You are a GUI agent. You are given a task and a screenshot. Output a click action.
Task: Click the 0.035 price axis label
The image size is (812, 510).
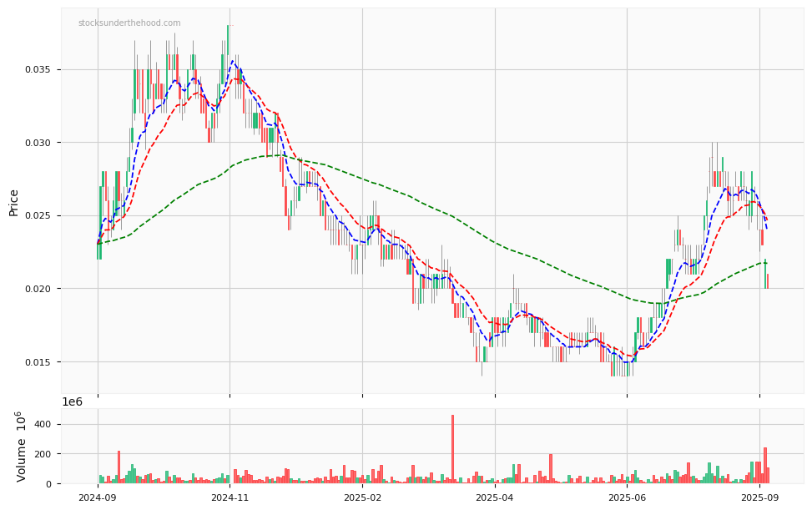point(39,69)
